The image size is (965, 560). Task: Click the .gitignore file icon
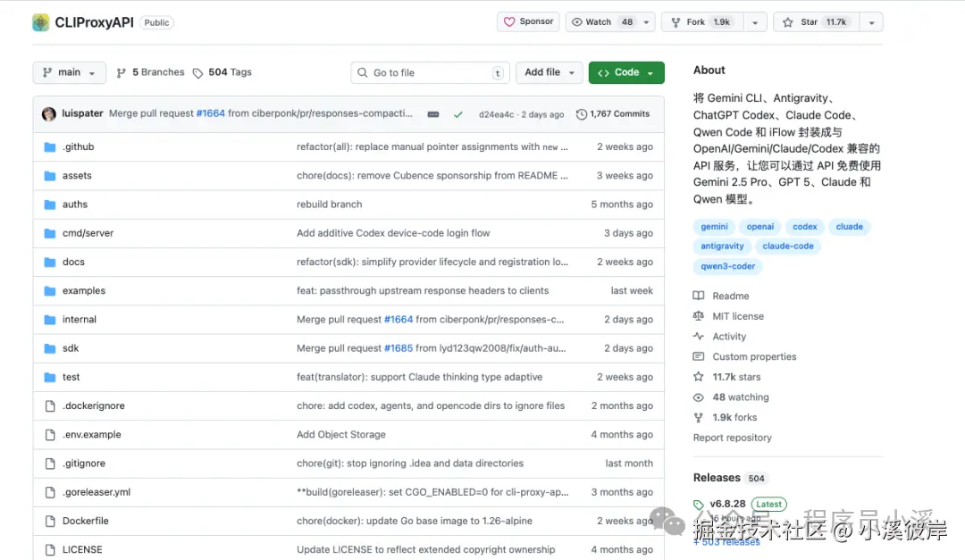(50, 464)
